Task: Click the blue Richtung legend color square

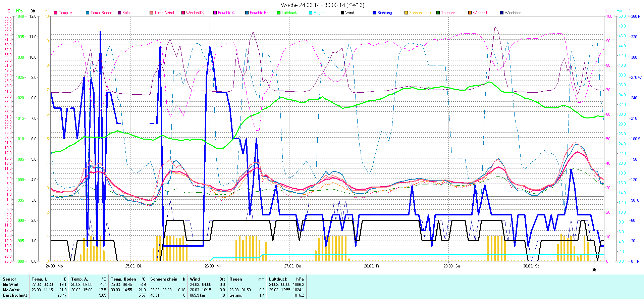Action: tap(374, 13)
